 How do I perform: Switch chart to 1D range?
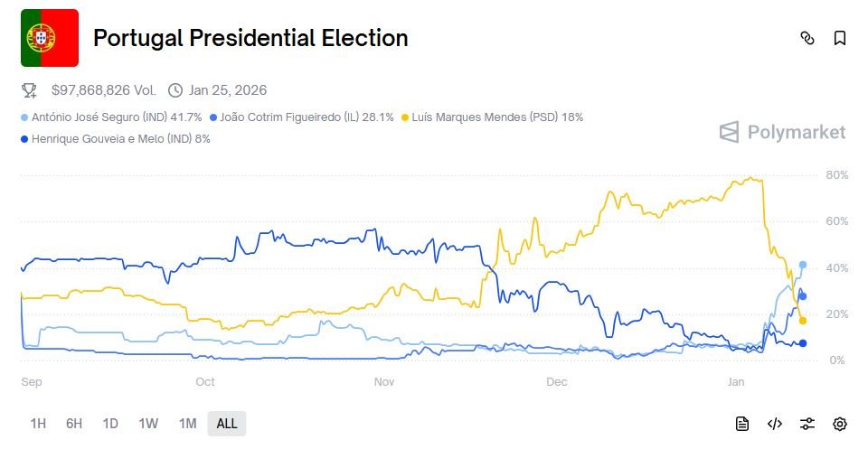click(x=110, y=424)
